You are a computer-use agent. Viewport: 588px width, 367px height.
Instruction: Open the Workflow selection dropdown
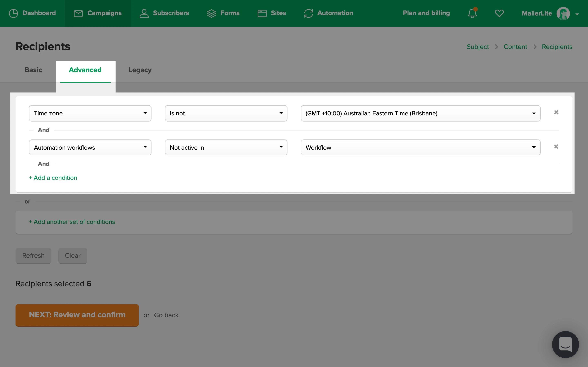(420, 147)
